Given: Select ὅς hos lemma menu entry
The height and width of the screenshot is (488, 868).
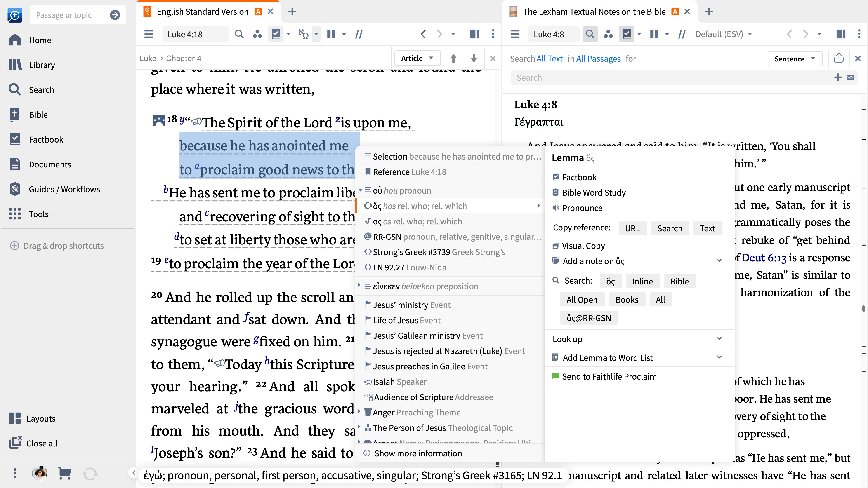Looking at the screenshot, I should tap(451, 206).
